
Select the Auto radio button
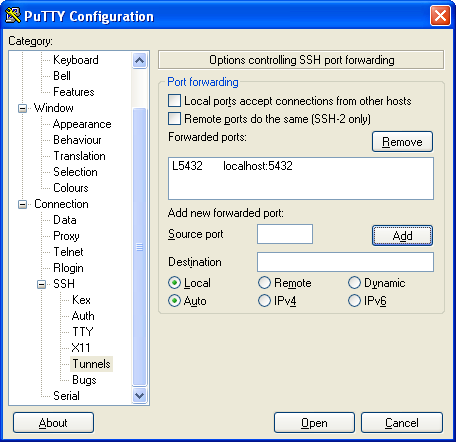(x=174, y=301)
